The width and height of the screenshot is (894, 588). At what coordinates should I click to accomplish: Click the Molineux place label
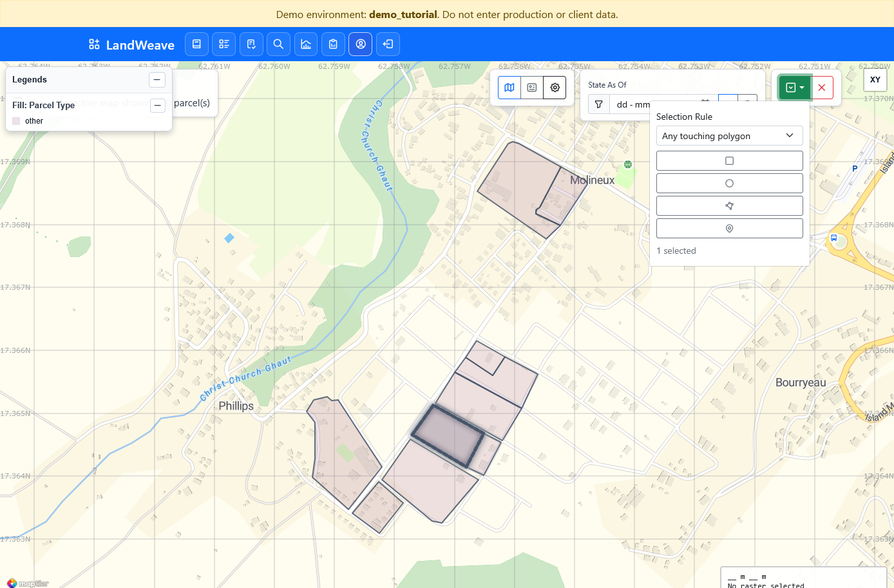(x=592, y=180)
